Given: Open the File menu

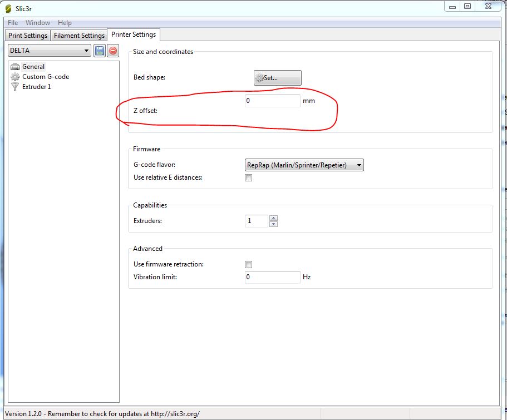Looking at the screenshot, I should pyautogui.click(x=13, y=23).
